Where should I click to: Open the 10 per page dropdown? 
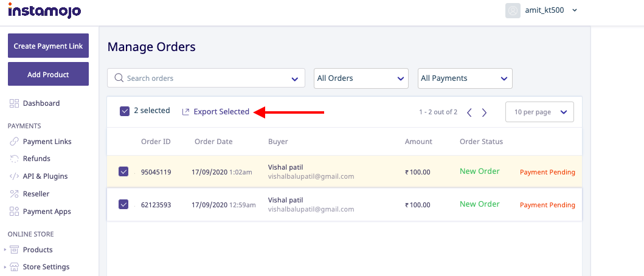click(539, 112)
